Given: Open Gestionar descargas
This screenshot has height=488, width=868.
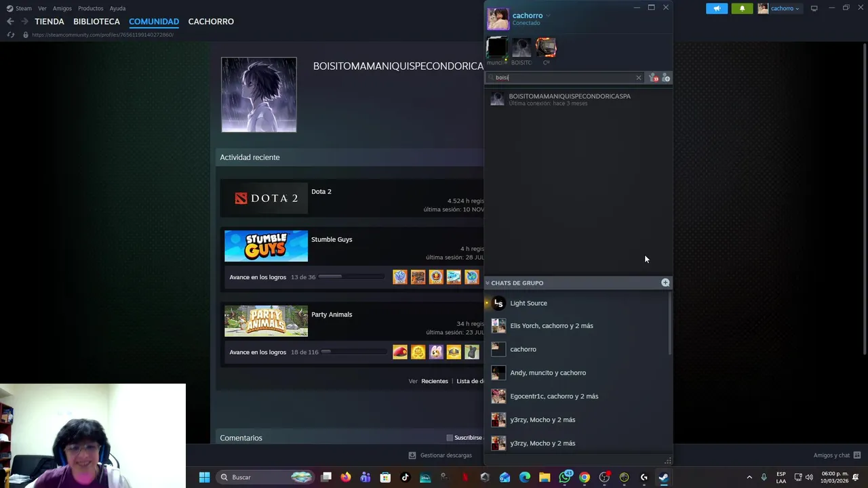Looking at the screenshot, I should coord(440,455).
